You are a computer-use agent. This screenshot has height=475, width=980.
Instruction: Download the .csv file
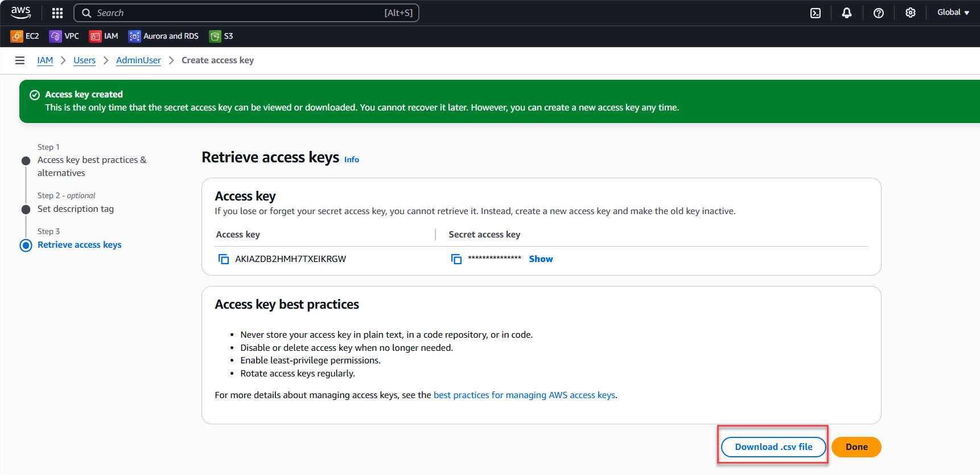pos(773,447)
